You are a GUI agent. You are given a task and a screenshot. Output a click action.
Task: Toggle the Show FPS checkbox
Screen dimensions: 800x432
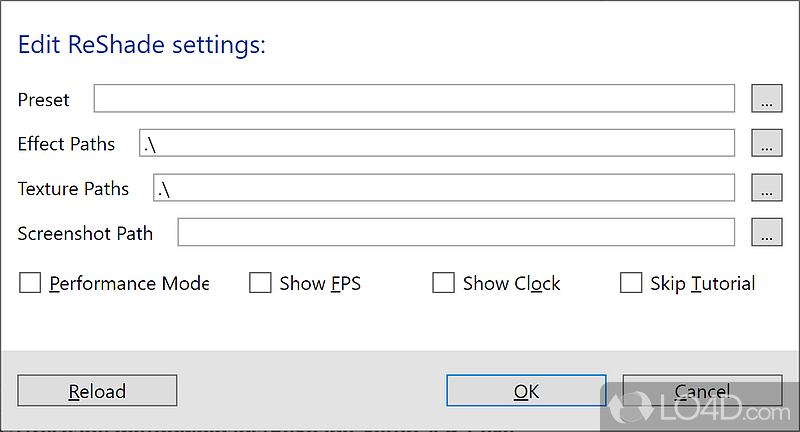(x=260, y=283)
